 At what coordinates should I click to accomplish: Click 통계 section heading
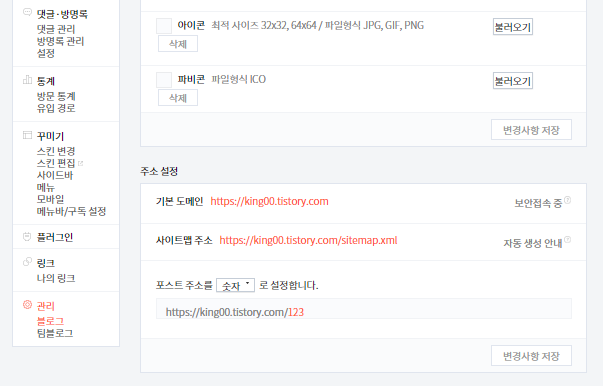click(x=46, y=81)
